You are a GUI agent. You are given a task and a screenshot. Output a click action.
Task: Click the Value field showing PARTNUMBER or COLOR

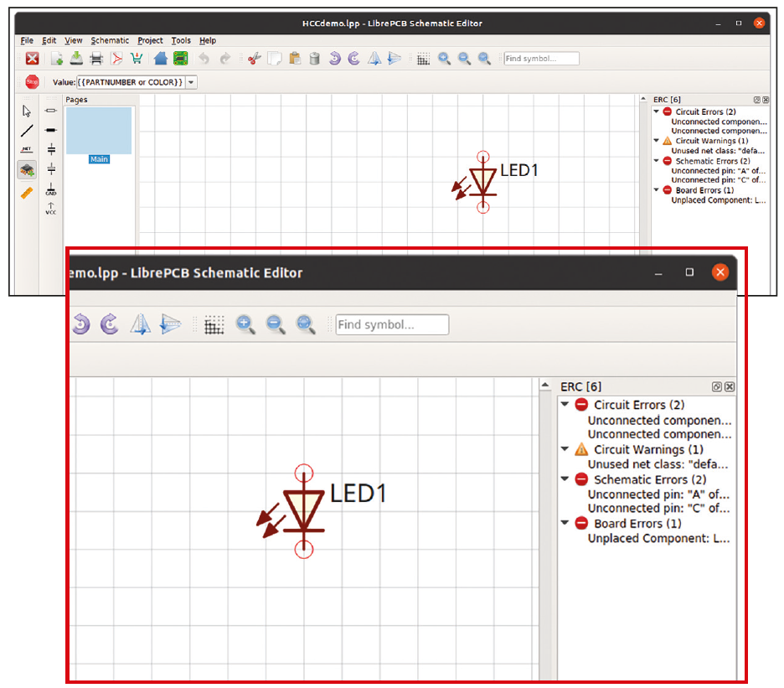[x=131, y=82]
